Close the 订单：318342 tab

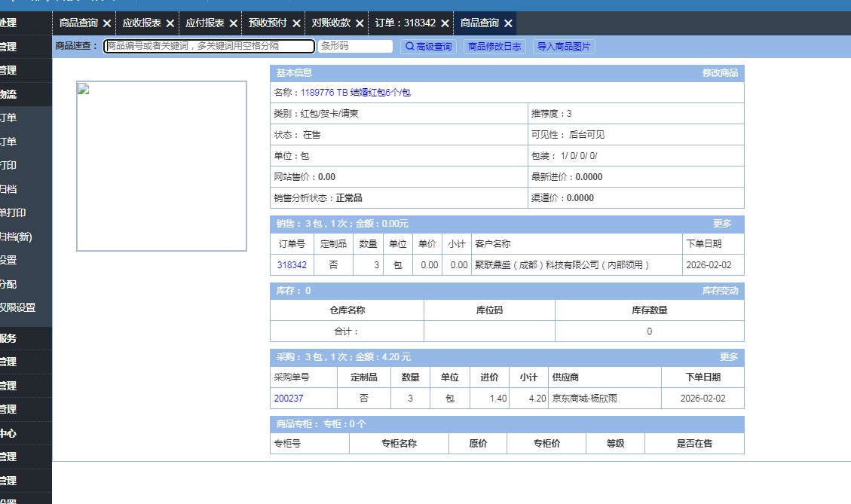[445, 23]
